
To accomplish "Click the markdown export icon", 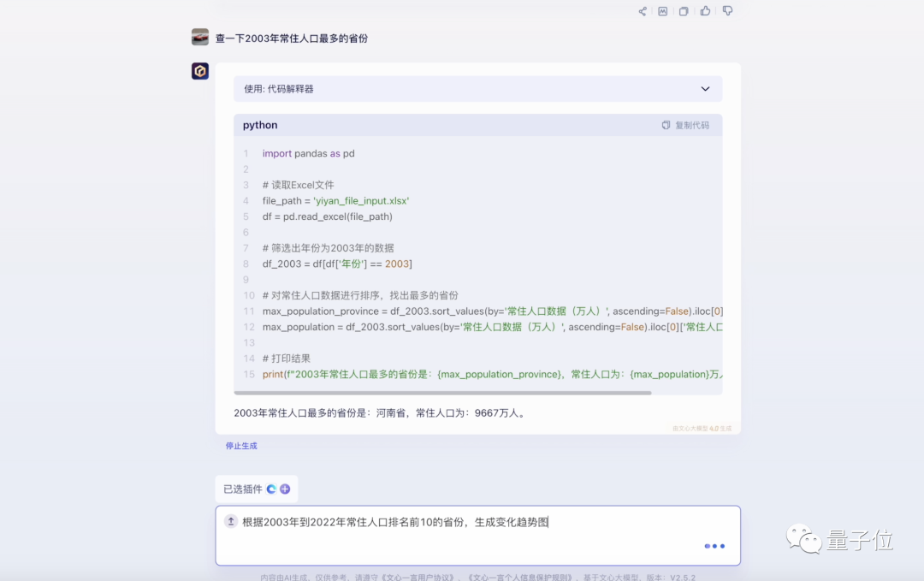I will [663, 11].
